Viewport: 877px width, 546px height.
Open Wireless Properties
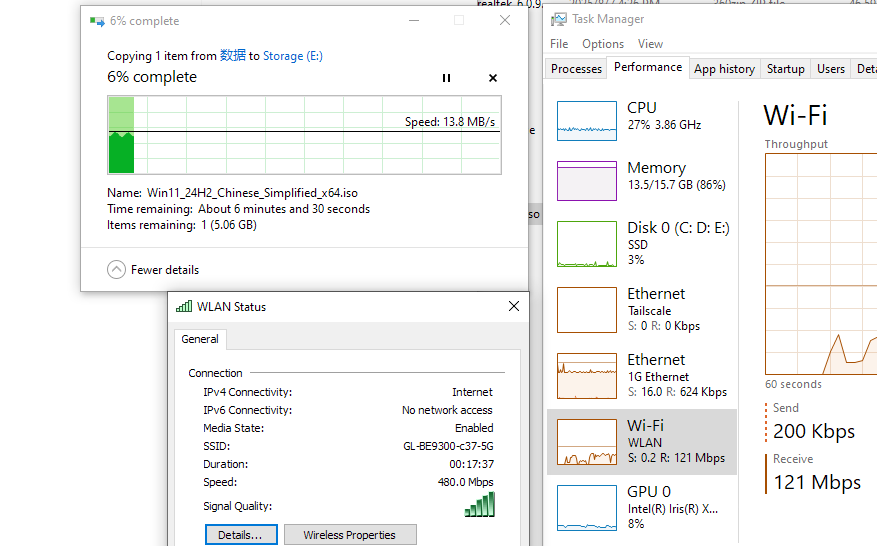coord(349,535)
